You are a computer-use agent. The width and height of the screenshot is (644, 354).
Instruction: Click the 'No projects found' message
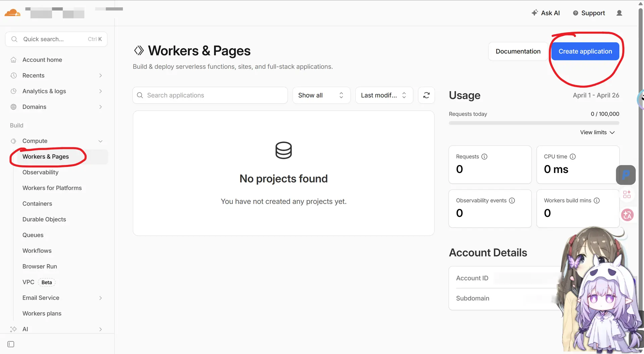(283, 179)
